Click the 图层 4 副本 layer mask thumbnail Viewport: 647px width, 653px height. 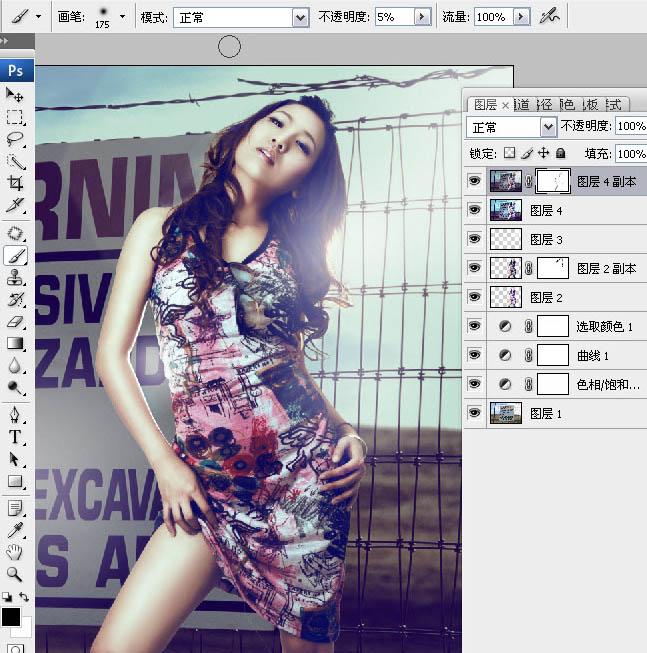553,181
